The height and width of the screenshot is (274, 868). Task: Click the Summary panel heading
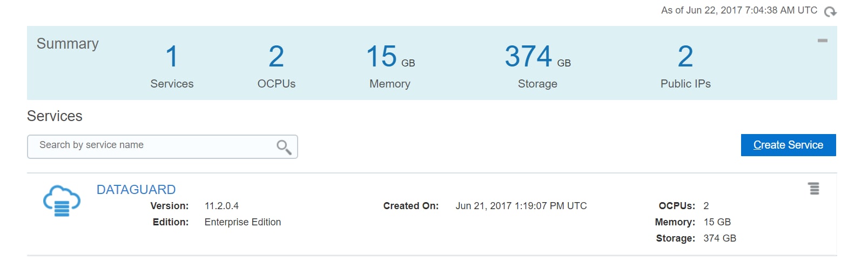pyautogui.click(x=68, y=44)
